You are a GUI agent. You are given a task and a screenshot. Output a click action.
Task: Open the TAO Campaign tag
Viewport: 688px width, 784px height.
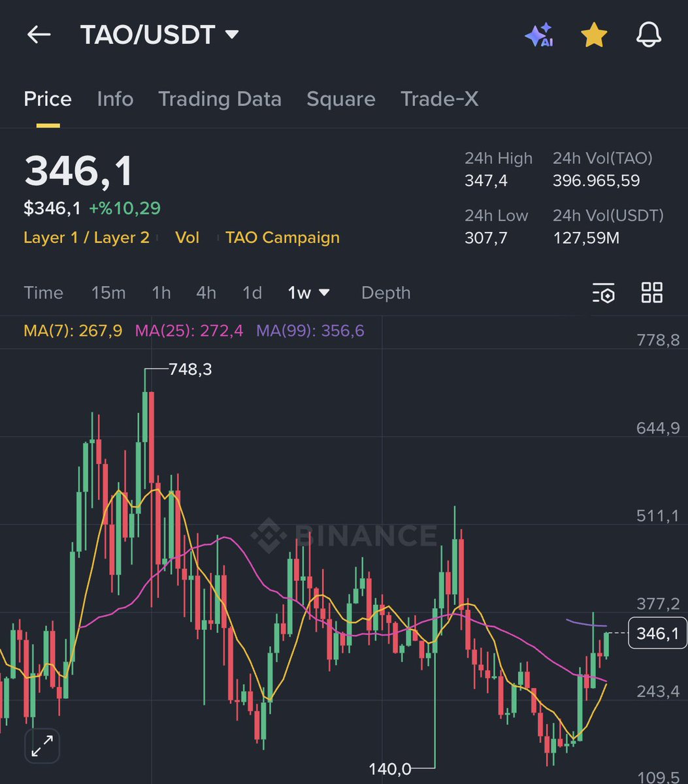[282, 237]
